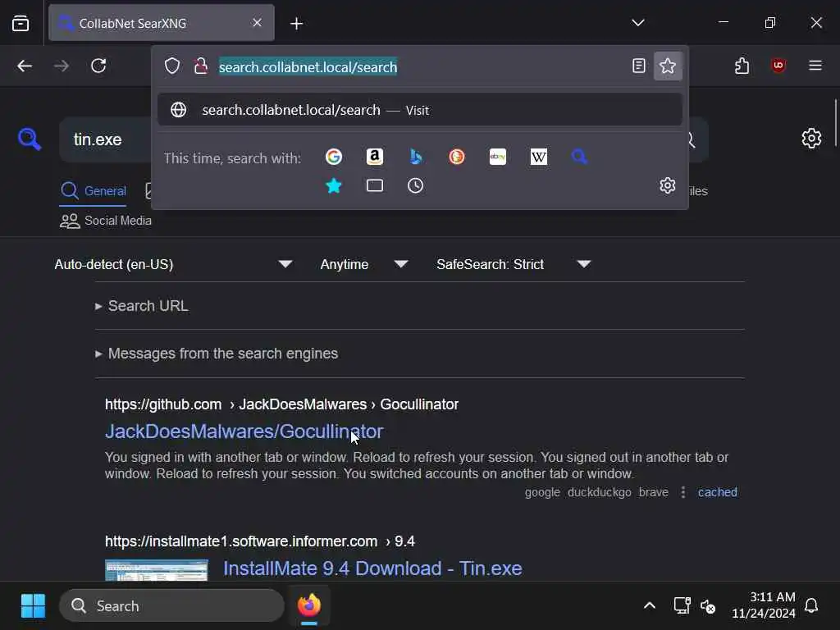Image resolution: width=840 pixels, height=630 pixels.
Task: Search this time with DuckDuckGo
Action: click(x=456, y=157)
